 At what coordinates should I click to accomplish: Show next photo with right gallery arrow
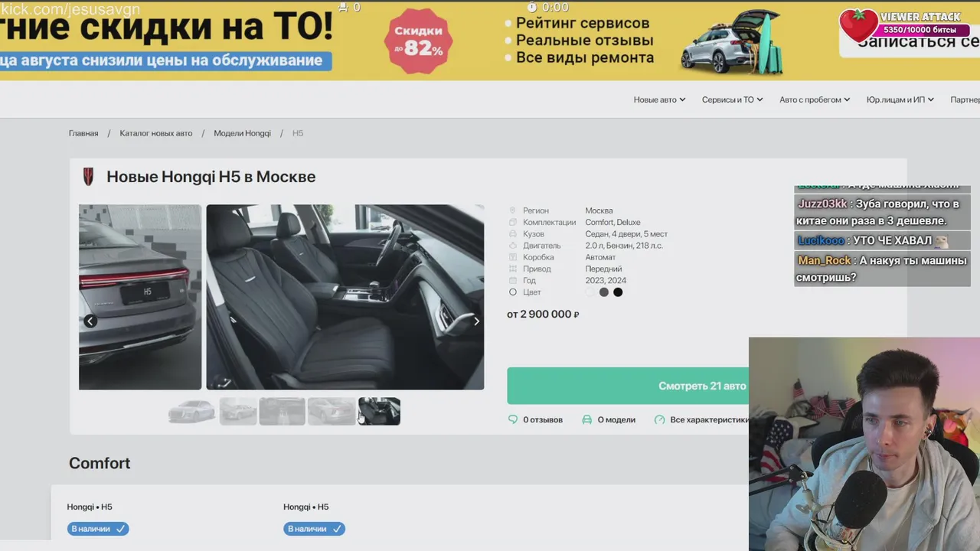[x=476, y=321]
